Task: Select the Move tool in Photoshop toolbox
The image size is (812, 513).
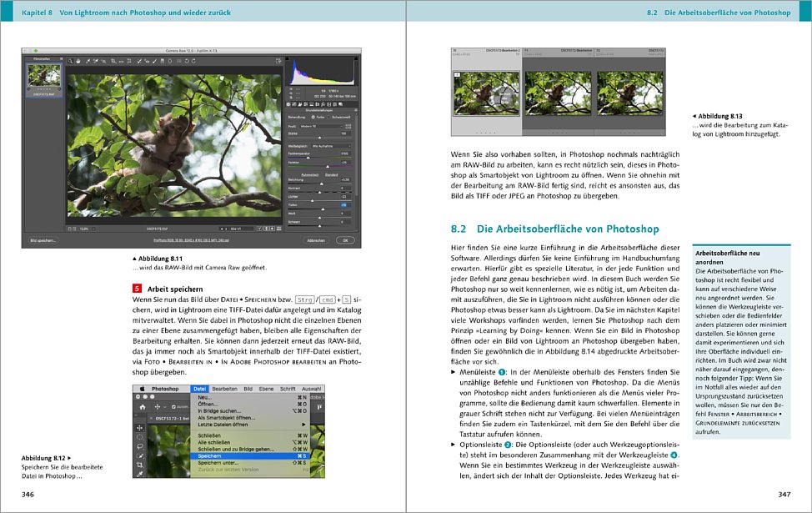Action: coord(140,428)
